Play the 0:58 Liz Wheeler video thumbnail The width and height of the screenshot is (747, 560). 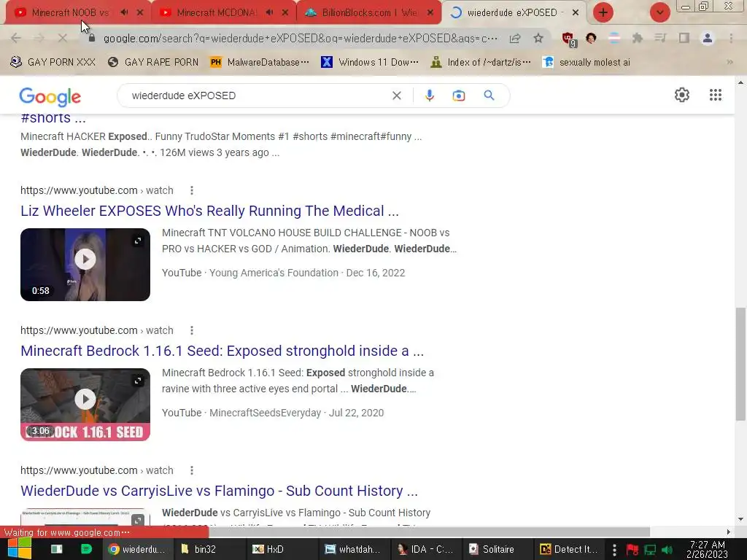click(85, 260)
